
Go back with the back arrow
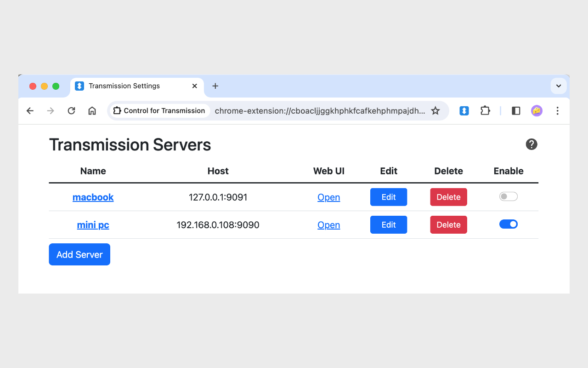30,111
